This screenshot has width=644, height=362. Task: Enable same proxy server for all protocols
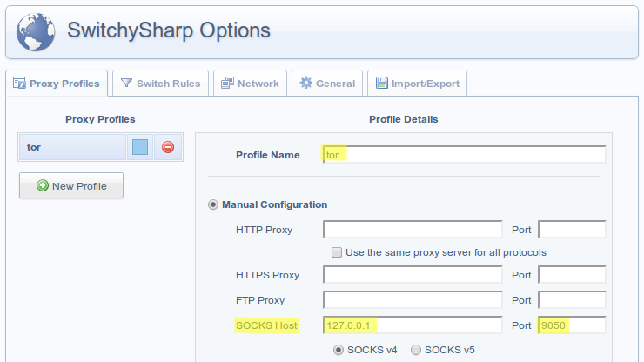point(337,252)
